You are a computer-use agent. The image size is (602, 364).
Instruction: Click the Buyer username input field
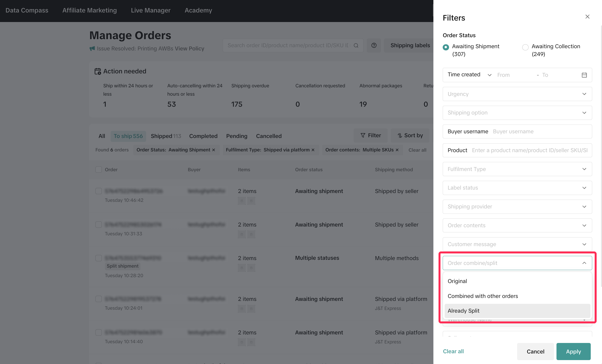tap(538, 132)
